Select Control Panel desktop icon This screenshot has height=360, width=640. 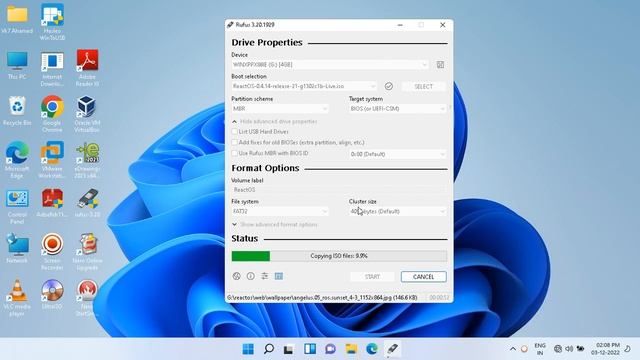(x=17, y=207)
